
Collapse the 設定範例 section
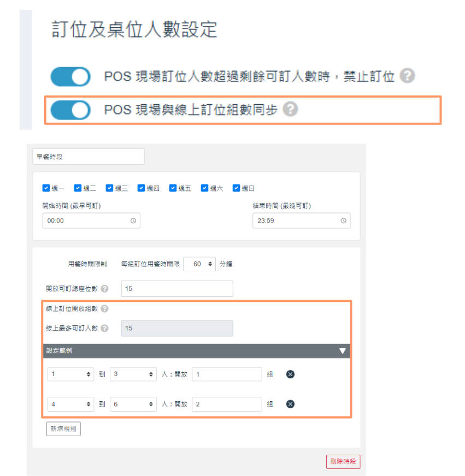coord(342,350)
